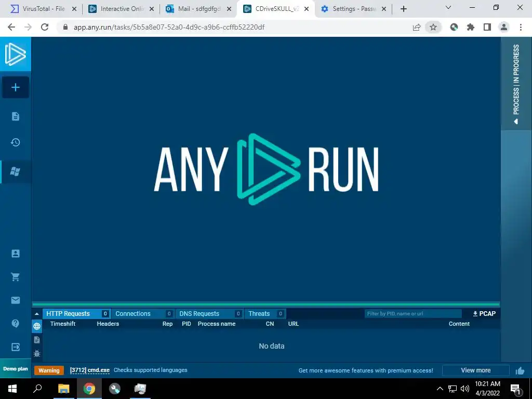Click the address bar URL

click(169, 27)
